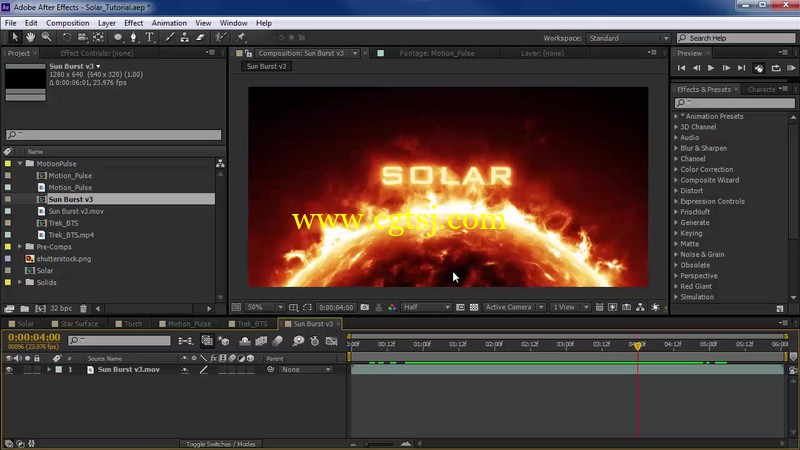Select the Pen tool
Screen dimensions: 800x450
[134, 37]
